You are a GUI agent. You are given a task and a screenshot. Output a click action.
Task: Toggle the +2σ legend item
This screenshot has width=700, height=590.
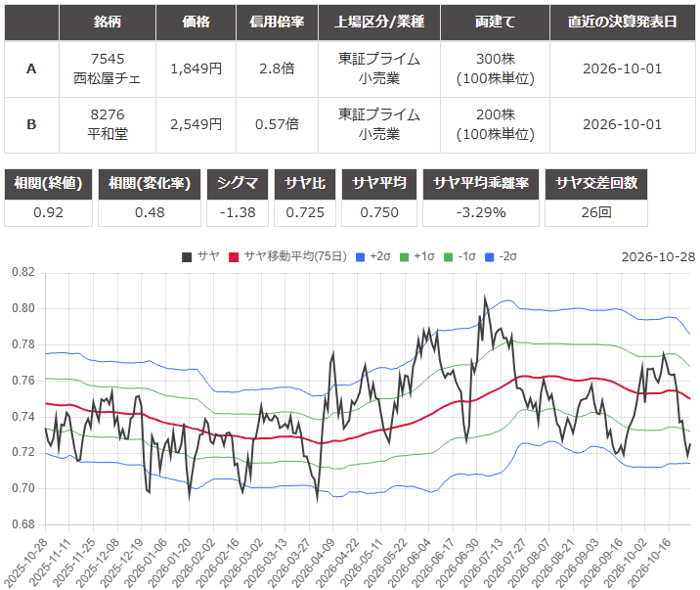pos(373,256)
